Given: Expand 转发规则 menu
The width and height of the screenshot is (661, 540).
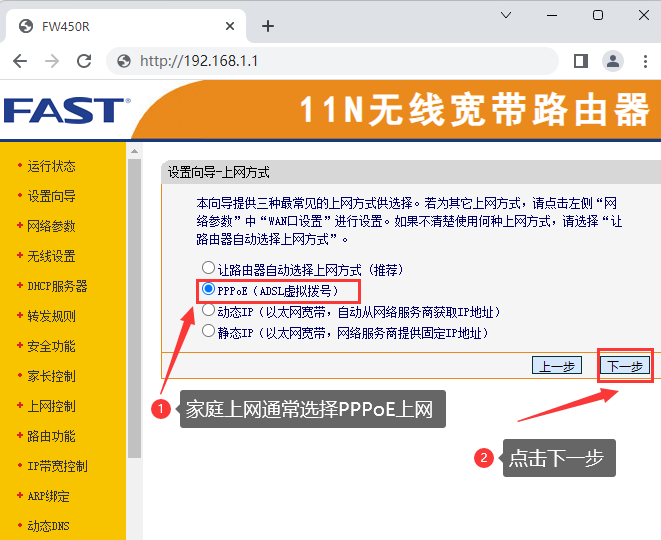Looking at the screenshot, I should click(51, 316).
